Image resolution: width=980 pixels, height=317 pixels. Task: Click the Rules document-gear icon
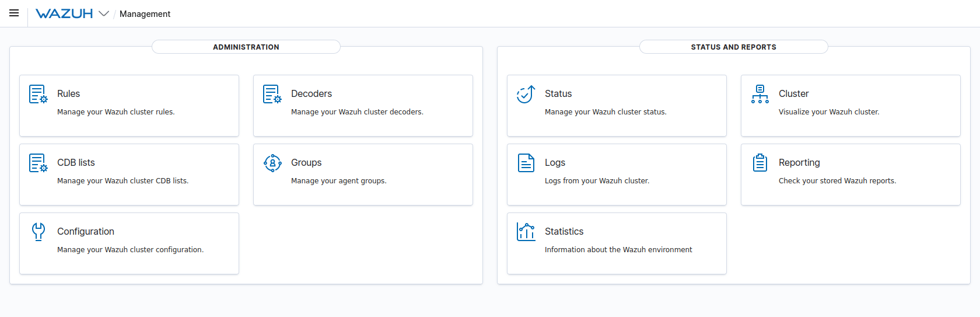(x=38, y=94)
